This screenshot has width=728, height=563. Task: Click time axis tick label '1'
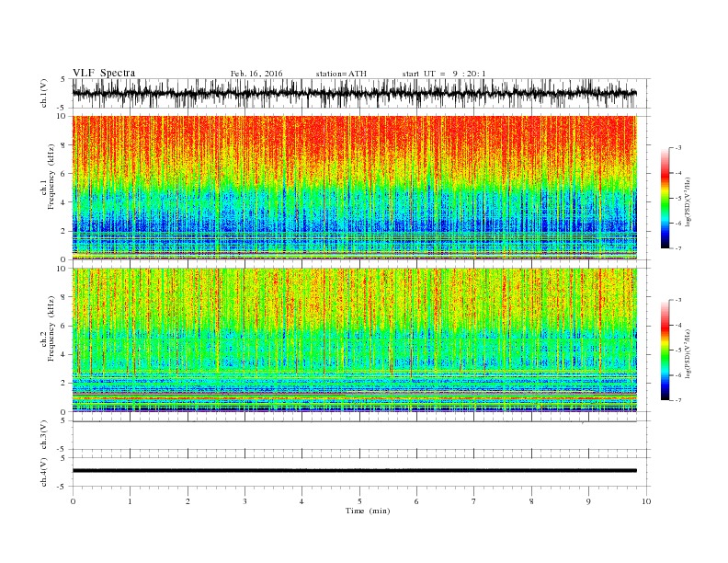click(x=130, y=501)
